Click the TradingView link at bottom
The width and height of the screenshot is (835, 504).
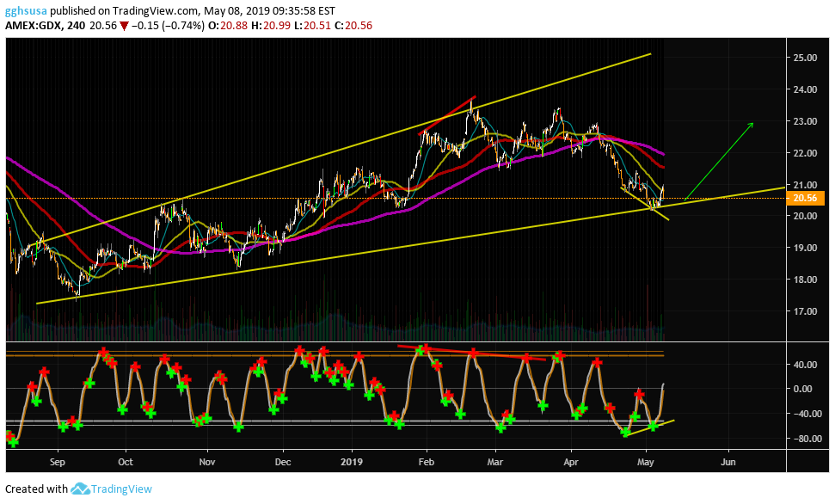coord(121,489)
